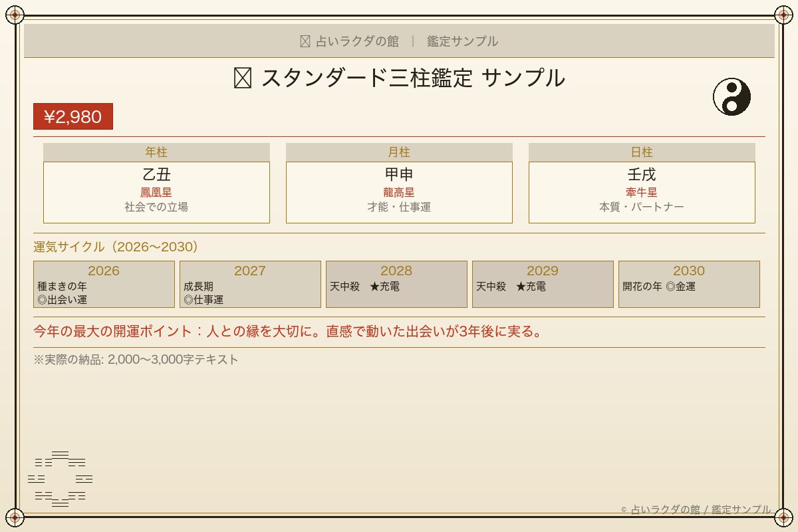This screenshot has height=532, width=798.
Task: Click the 甲申 pillar value
Action: point(399,175)
